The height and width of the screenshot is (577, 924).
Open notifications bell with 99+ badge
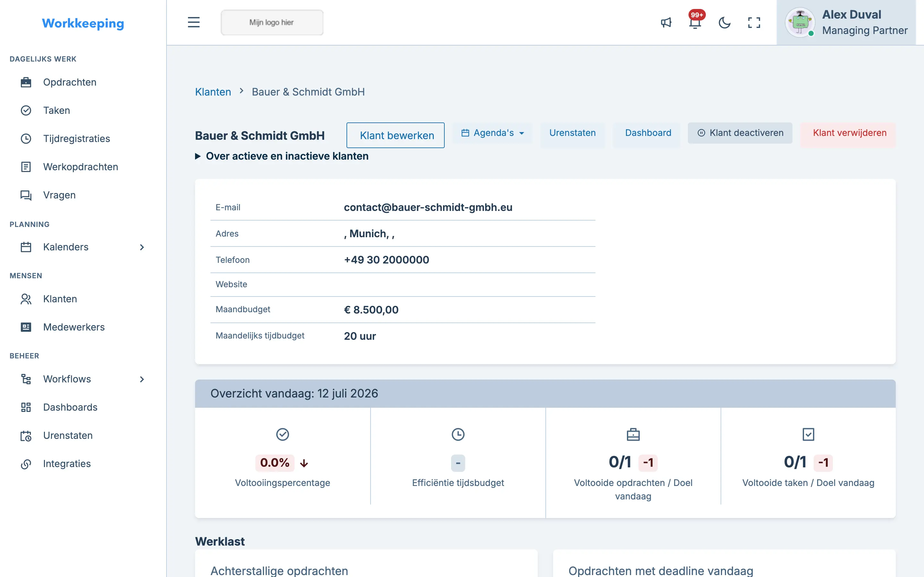point(695,22)
